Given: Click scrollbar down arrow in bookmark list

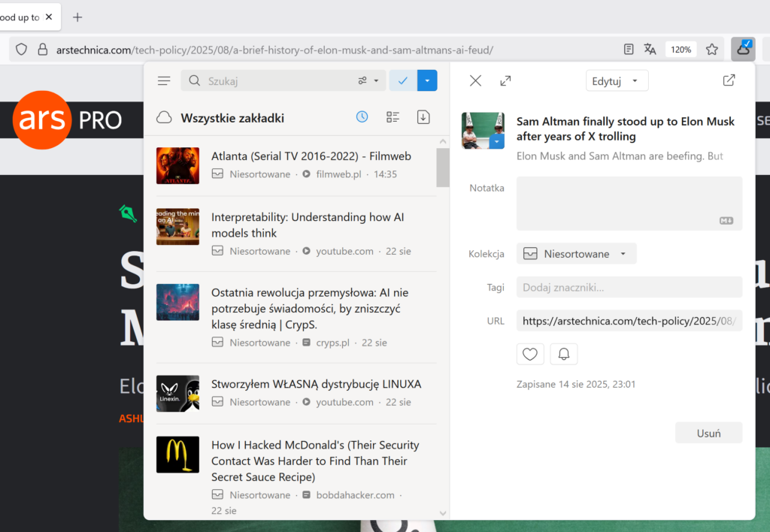Looking at the screenshot, I should (x=443, y=513).
